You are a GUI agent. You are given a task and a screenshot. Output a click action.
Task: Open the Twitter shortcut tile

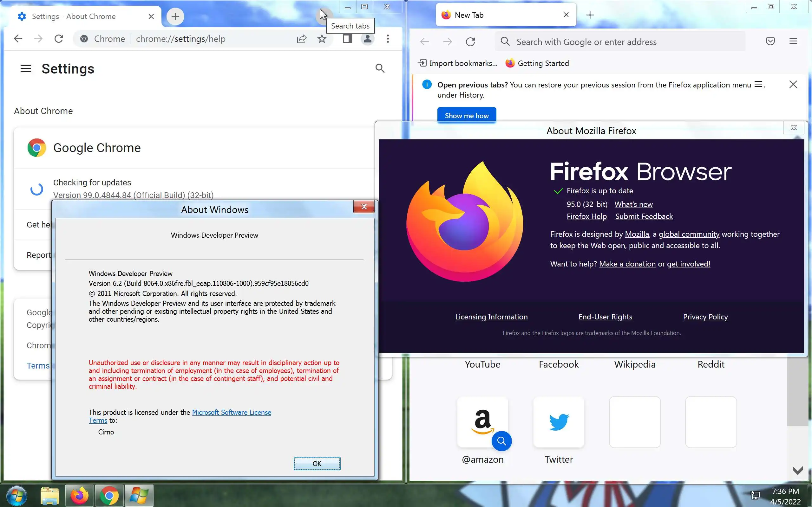click(x=559, y=422)
